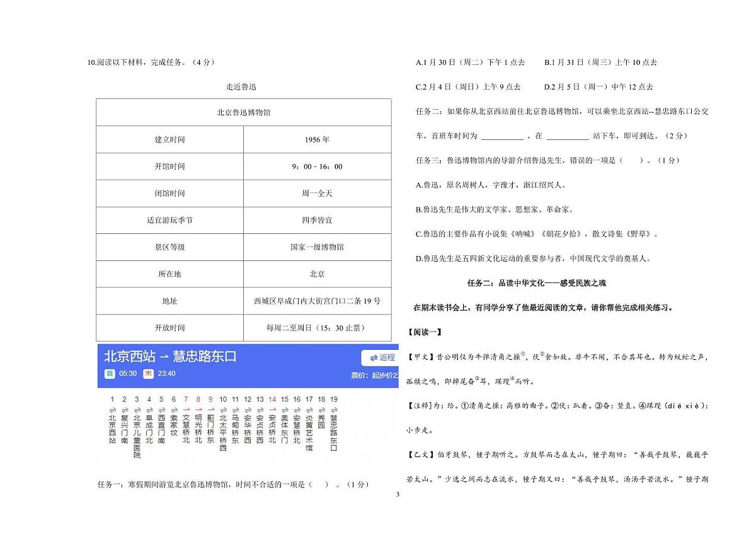Click the 建立时间 table cell

169,139
